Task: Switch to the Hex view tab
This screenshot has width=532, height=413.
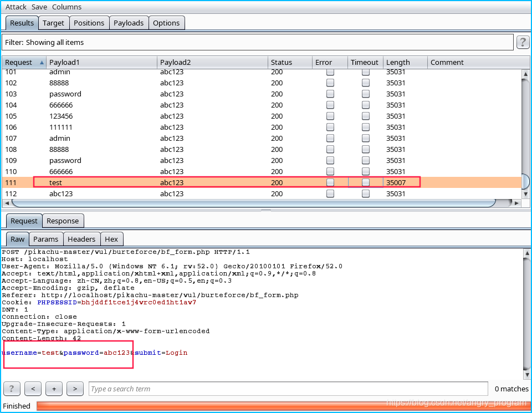Action: [111, 239]
